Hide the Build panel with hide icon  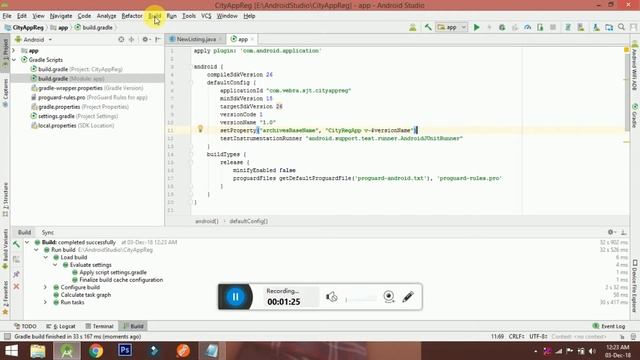coord(624,232)
